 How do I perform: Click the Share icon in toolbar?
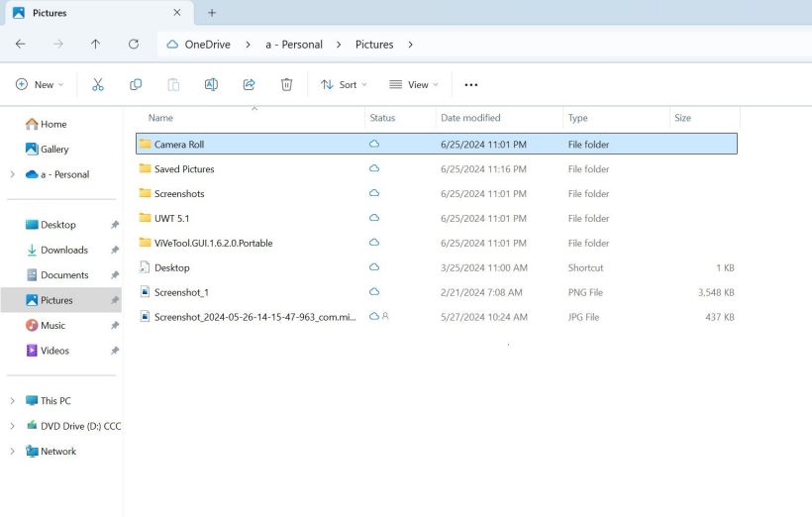(249, 85)
